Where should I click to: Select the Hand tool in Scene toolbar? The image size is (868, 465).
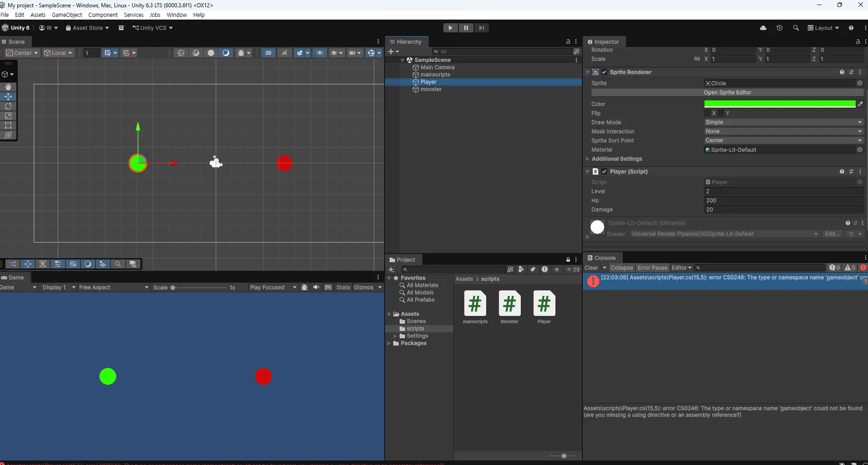pyautogui.click(x=8, y=87)
